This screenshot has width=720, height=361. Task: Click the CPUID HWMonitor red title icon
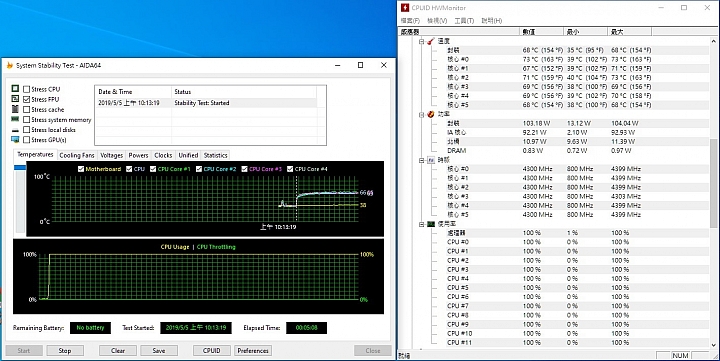click(x=405, y=8)
